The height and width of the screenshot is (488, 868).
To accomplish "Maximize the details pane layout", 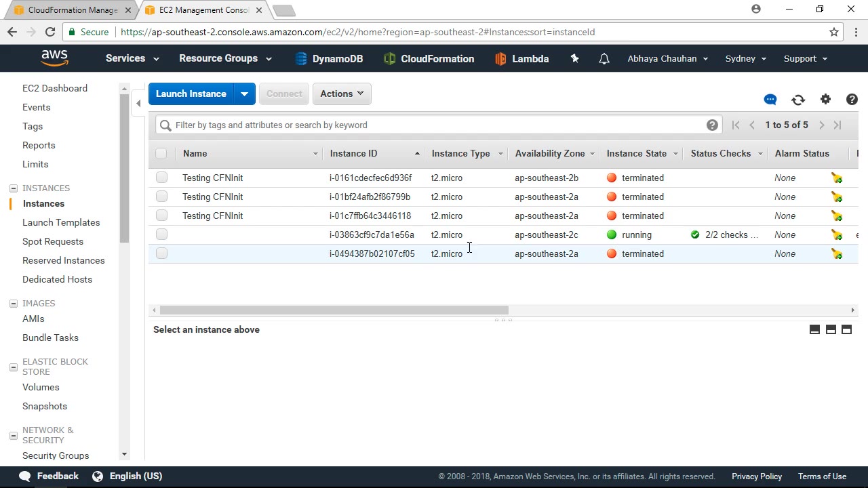I will 846,329.
